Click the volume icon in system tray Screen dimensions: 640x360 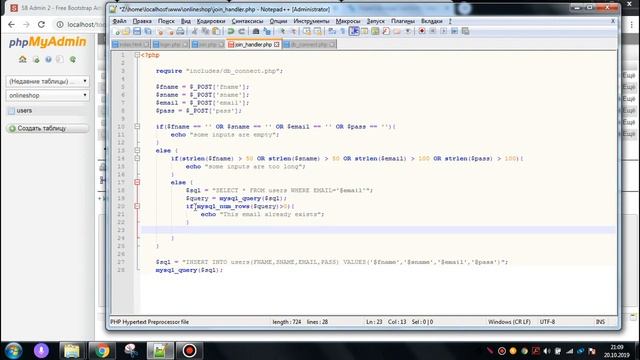pos(547,351)
